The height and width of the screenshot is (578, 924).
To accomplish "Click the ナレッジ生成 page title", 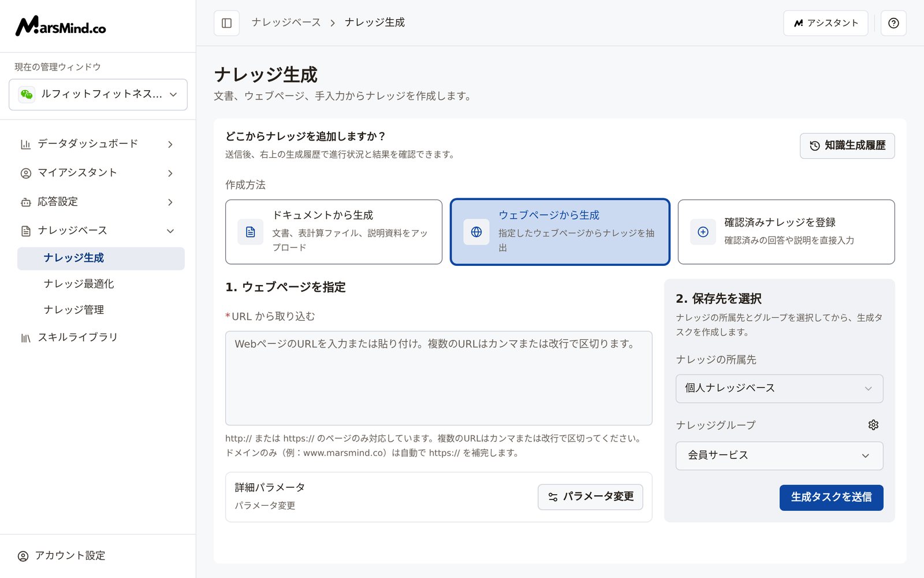I will 266,75.
